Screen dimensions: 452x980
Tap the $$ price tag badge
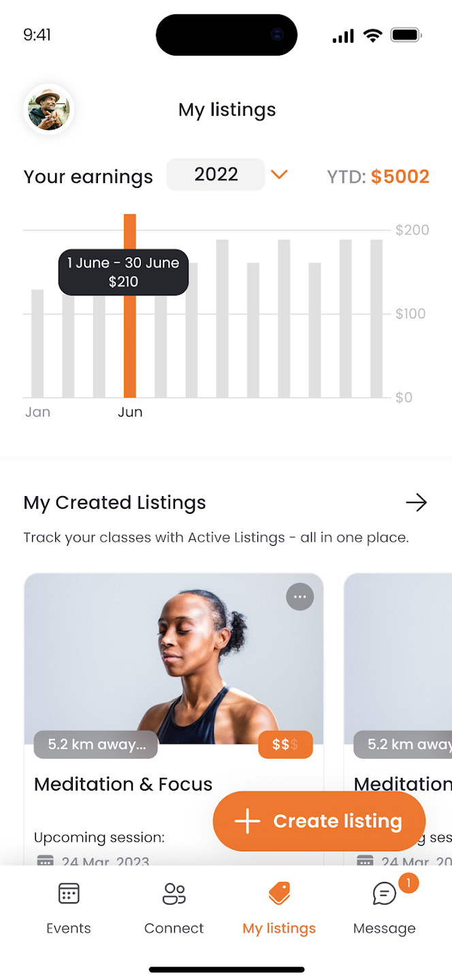click(x=285, y=745)
